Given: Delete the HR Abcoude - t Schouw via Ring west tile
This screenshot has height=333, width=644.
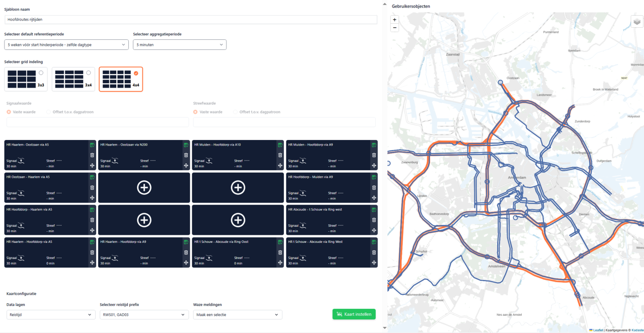Looking at the screenshot, I should coord(374,220).
